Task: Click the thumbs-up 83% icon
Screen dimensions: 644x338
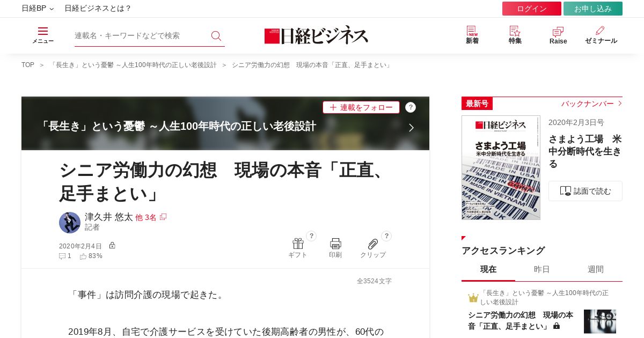Action: point(83,256)
